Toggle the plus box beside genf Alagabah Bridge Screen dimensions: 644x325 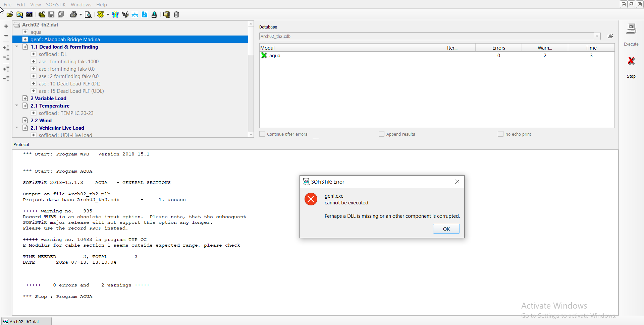(25, 39)
